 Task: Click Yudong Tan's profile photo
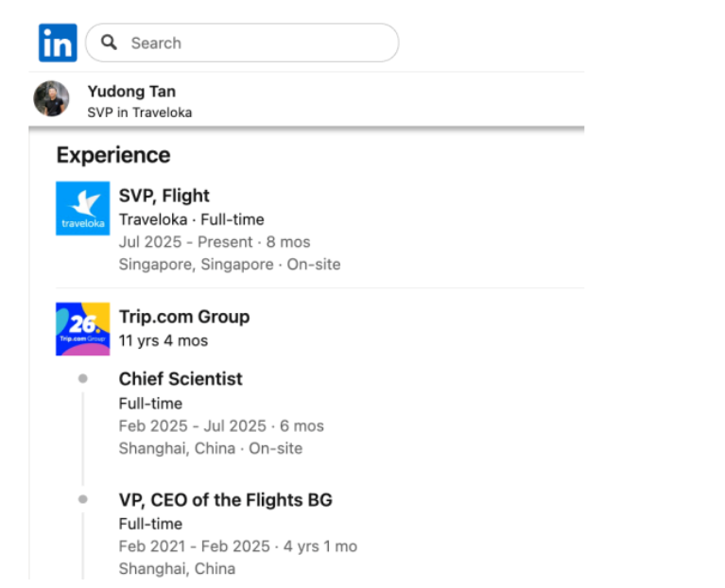51,98
